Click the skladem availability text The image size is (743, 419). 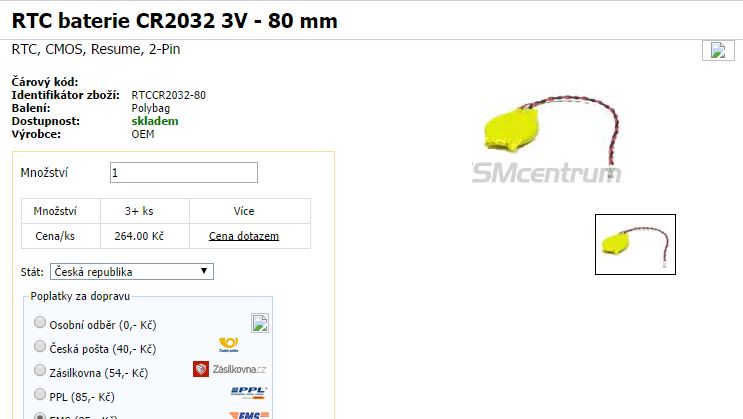coord(155,121)
